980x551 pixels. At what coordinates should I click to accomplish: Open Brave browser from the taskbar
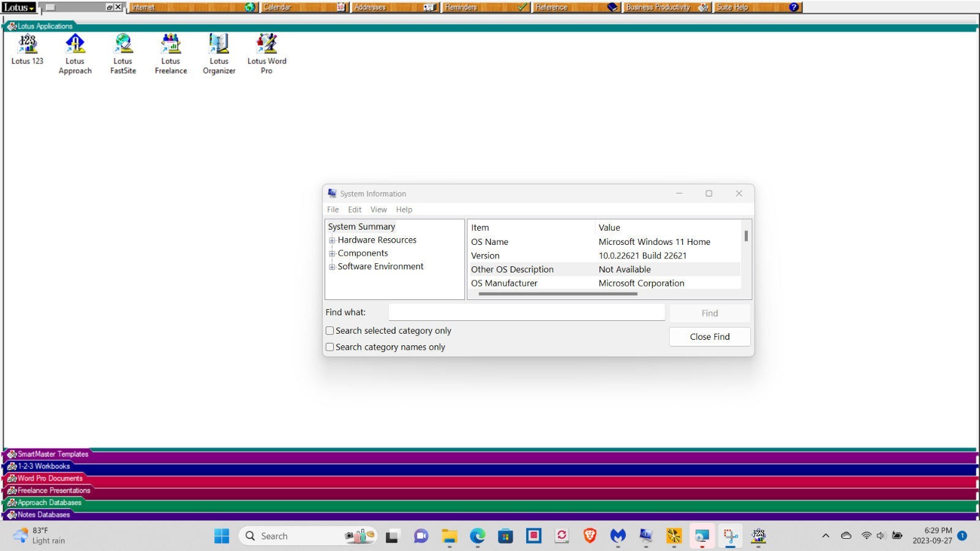pyautogui.click(x=590, y=536)
